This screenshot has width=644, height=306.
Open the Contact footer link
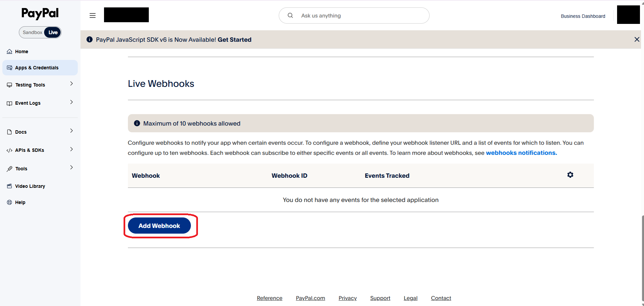point(441,298)
